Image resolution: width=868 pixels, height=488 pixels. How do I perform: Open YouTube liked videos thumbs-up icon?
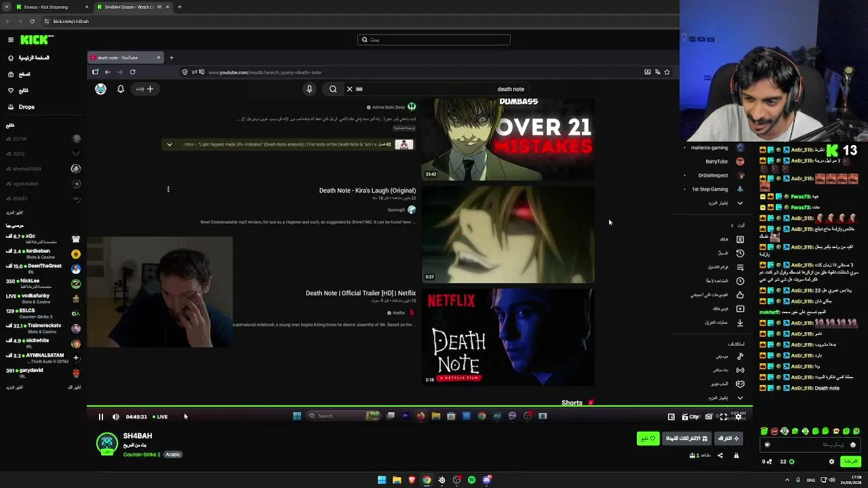pos(740,295)
